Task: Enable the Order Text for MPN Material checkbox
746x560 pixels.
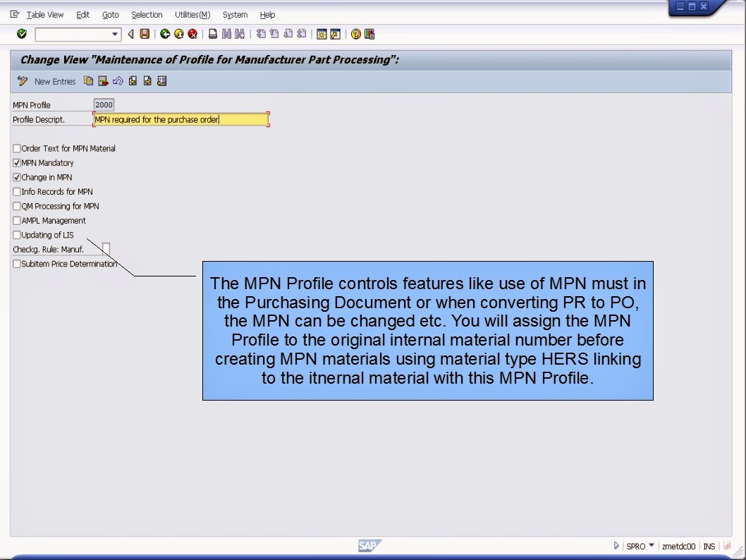Action: tap(16, 148)
